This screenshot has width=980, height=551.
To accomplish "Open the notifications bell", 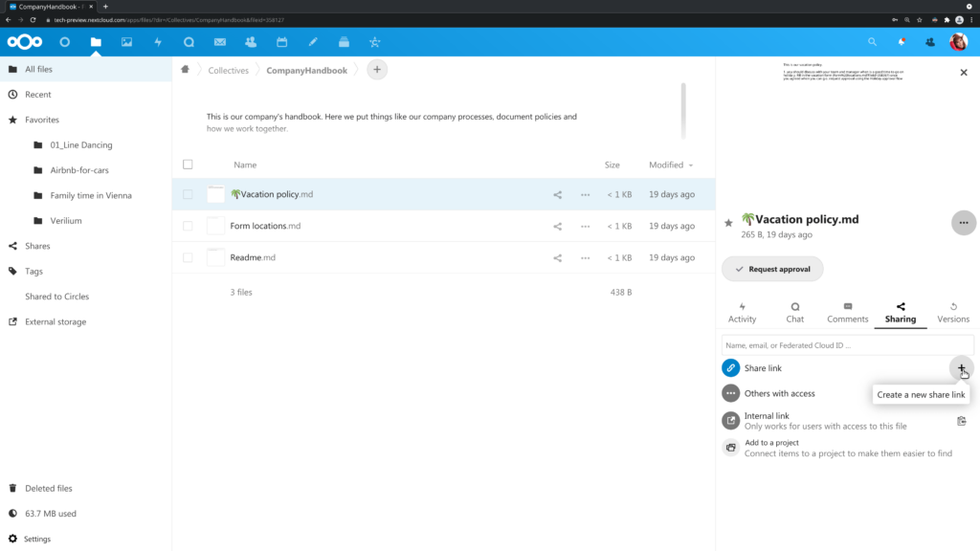I will [x=901, y=42].
